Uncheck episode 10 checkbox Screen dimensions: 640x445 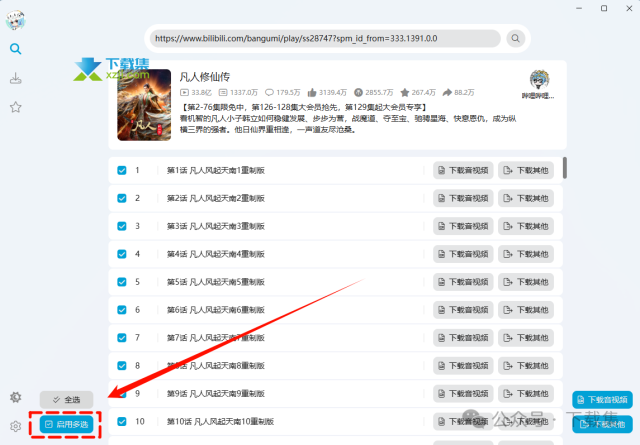click(x=122, y=421)
